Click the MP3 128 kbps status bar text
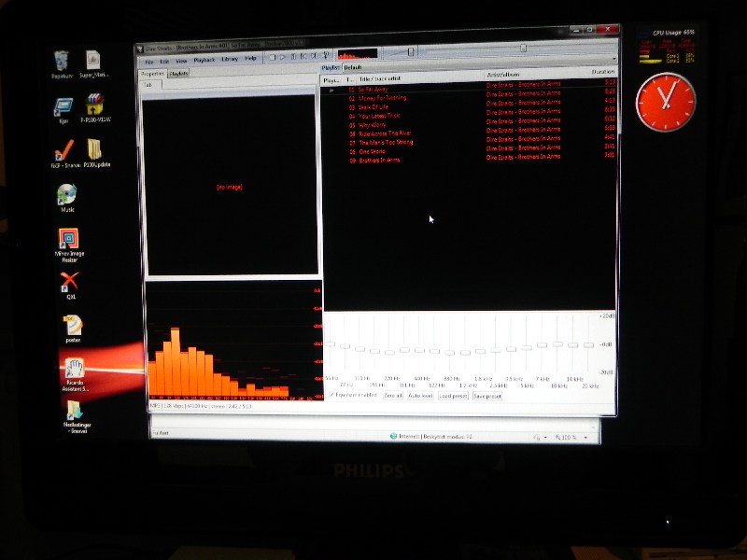 click(x=201, y=406)
